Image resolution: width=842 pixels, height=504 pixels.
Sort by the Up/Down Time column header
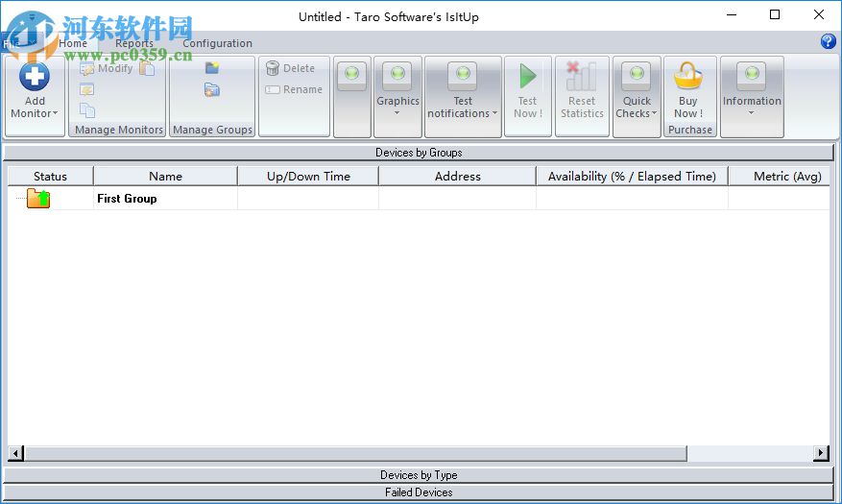tap(308, 176)
